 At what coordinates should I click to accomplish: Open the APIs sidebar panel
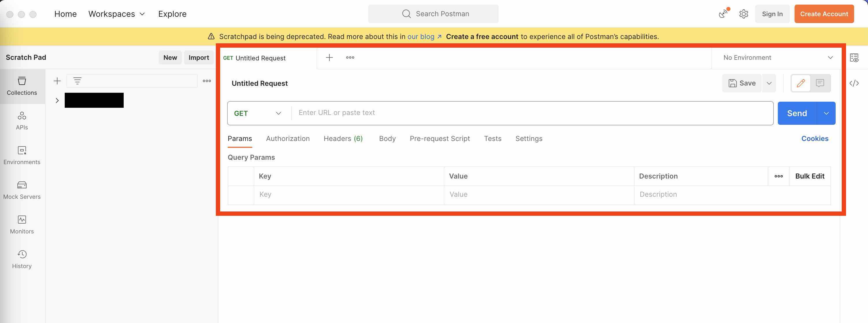pos(22,121)
